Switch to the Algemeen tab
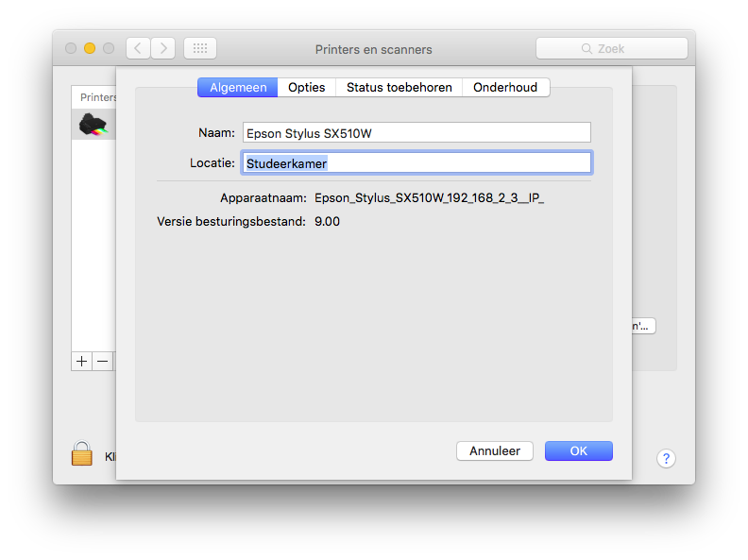The image size is (748, 560). pos(238,87)
